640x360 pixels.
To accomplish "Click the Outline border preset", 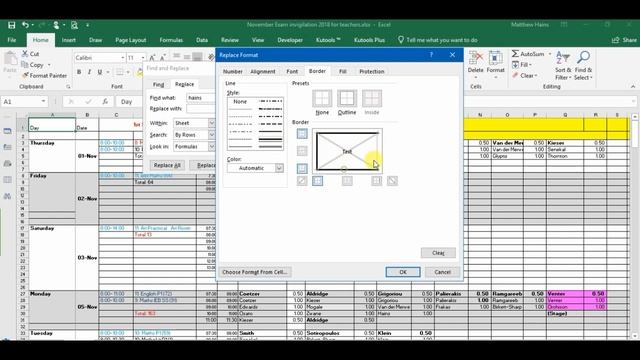I will tap(347, 99).
